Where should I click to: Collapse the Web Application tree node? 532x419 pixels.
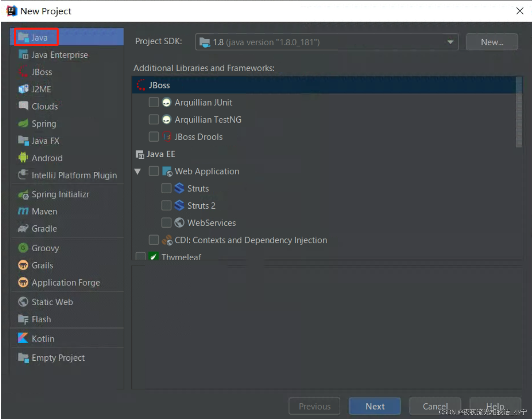click(138, 171)
